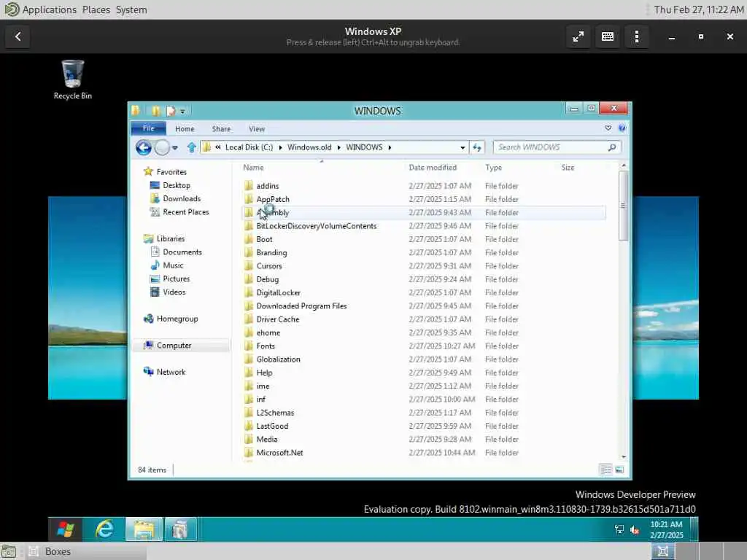Open Boxes keyboard shortcuts menu
Image resolution: width=747 pixels, height=560 pixels.
[608, 36]
